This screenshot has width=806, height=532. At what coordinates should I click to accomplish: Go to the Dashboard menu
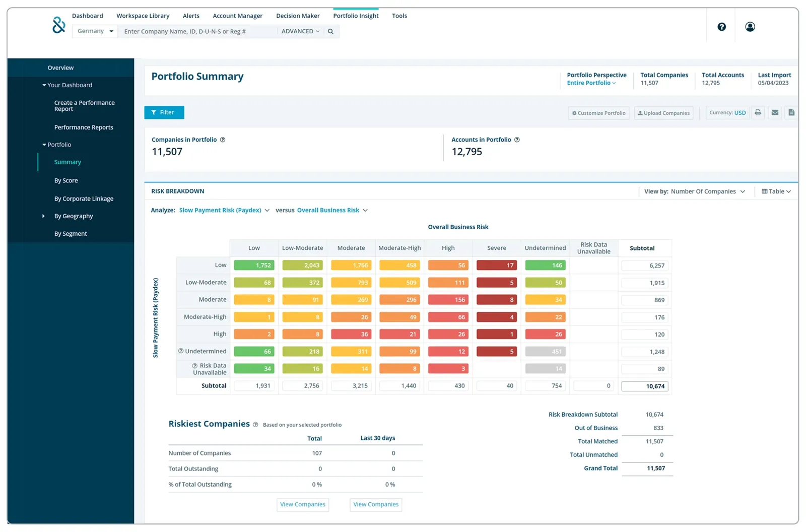[x=88, y=16]
